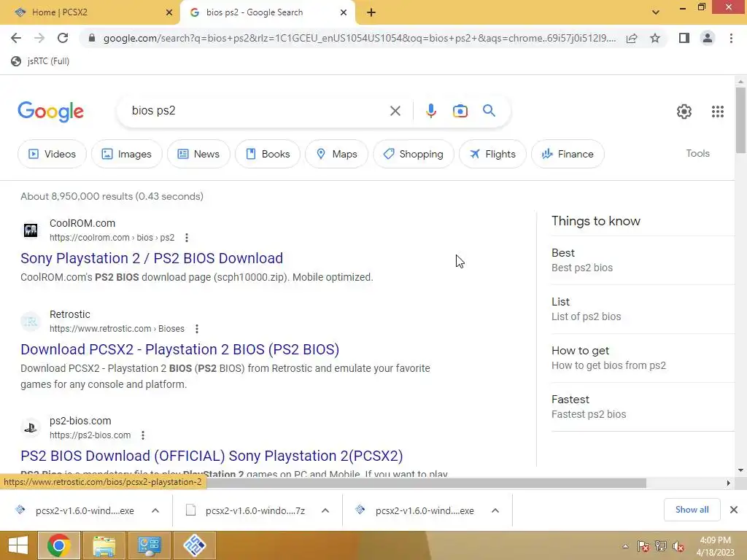Image resolution: width=747 pixels, height=560 pixels.
Task: Close the Home | PCSX2 tab
Action: (x=169, y=12)
